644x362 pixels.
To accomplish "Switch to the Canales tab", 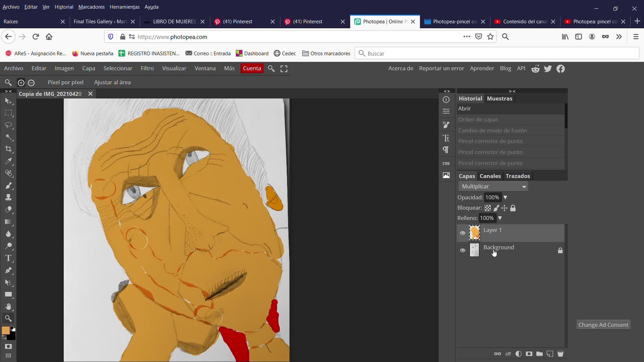I will tap(490, 176).
